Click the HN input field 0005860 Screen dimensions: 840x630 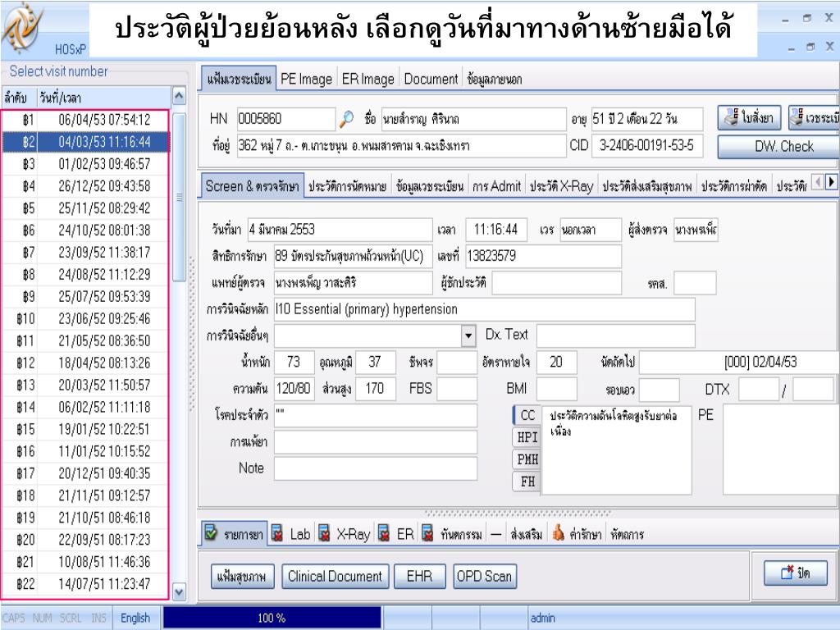[x=286, y=119]
